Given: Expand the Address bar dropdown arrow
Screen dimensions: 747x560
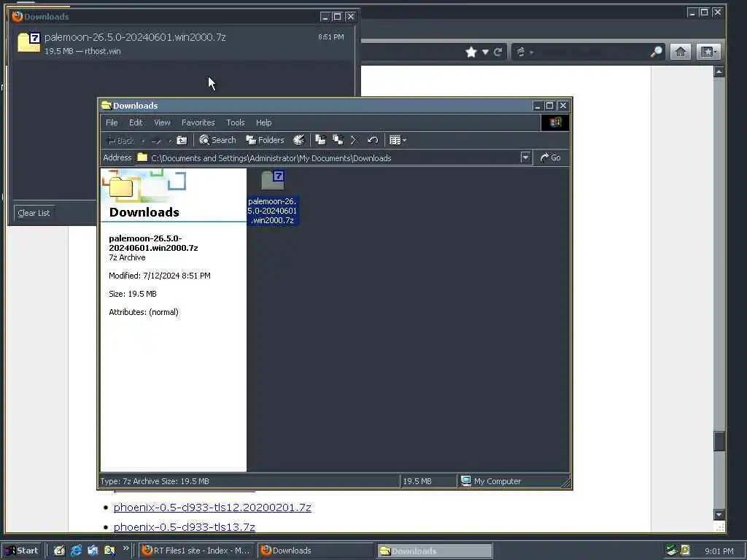Looking at the screenshot, I should (x=525, y=157).
